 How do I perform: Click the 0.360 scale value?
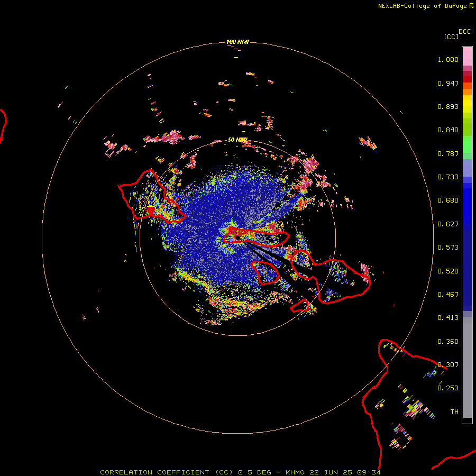[x=448, y=342]
